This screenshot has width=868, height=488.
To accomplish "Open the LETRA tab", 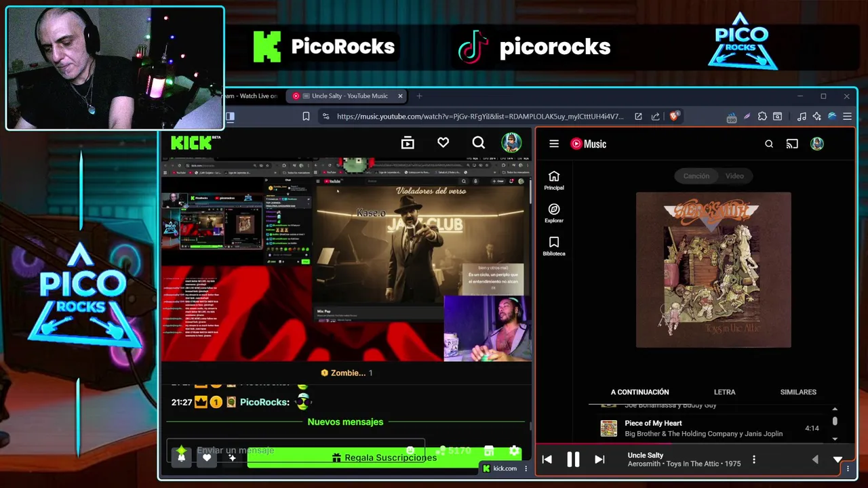I will [724, 392].
